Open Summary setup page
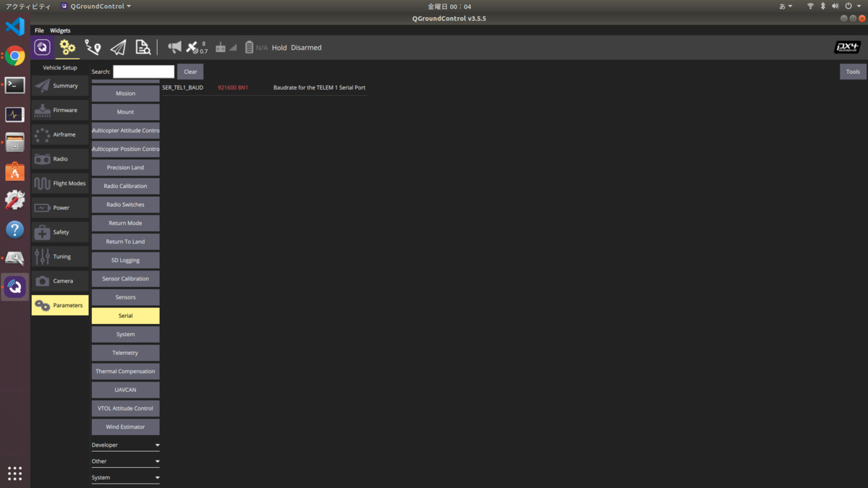The height and width of the screenshot is (488, 868). (60, 85)
